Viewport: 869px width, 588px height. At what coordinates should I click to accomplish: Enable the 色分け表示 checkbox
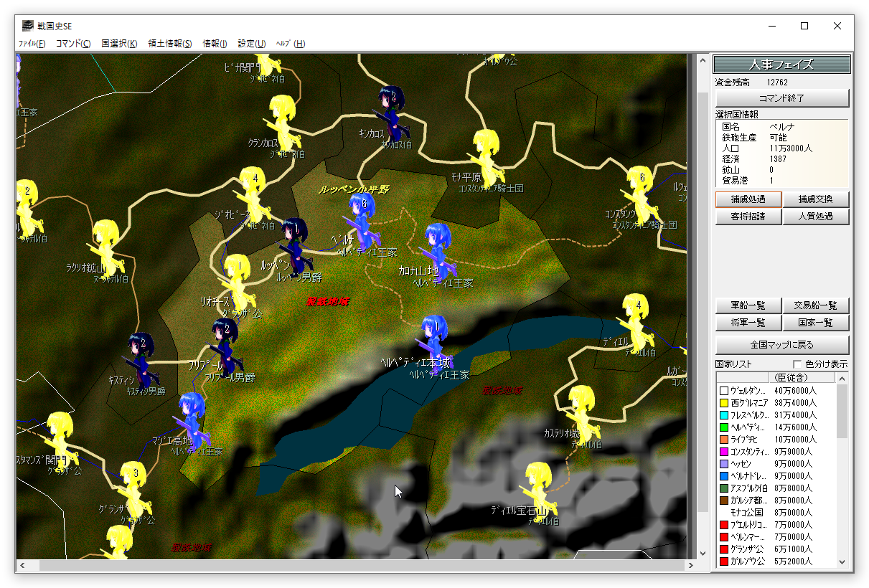point(797,364)
